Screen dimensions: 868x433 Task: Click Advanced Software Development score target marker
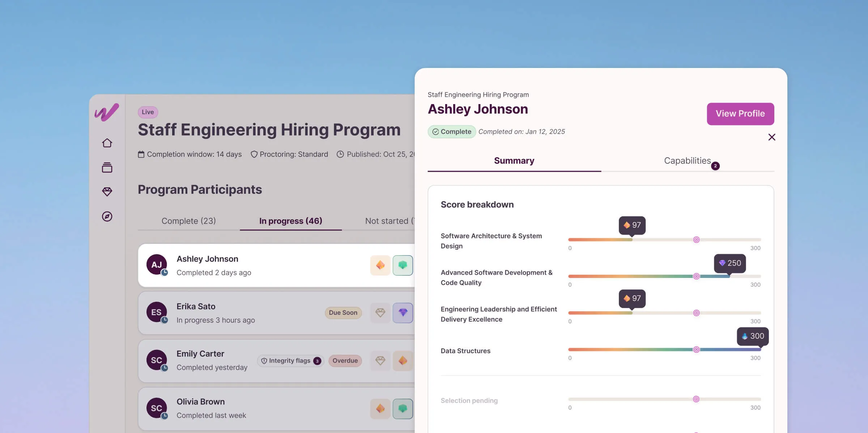[696, 276]
